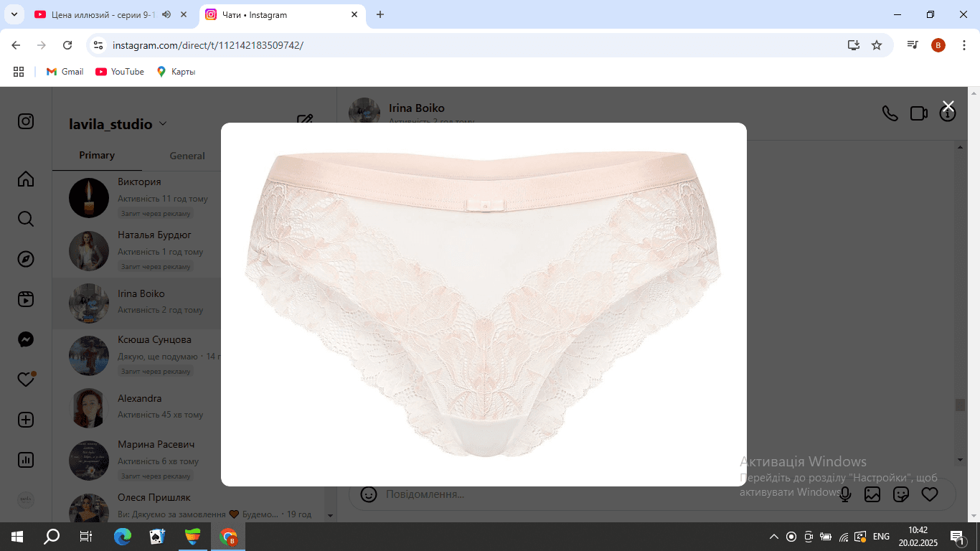Expand lavila_studio account switcher
This screenshot has height=551, width=980.
click(118, 124)
